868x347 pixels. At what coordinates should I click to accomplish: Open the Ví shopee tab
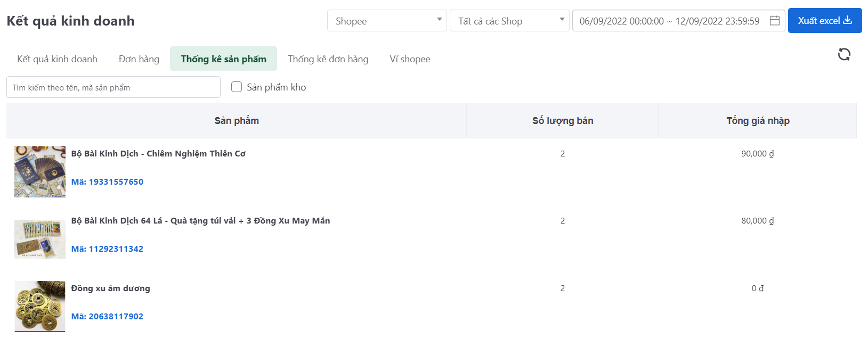[x=410, y=59]
